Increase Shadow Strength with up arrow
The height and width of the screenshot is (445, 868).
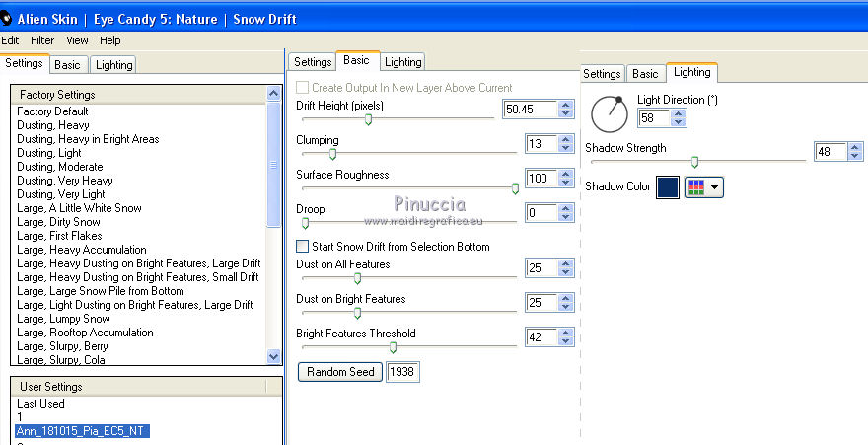point(855,147)
